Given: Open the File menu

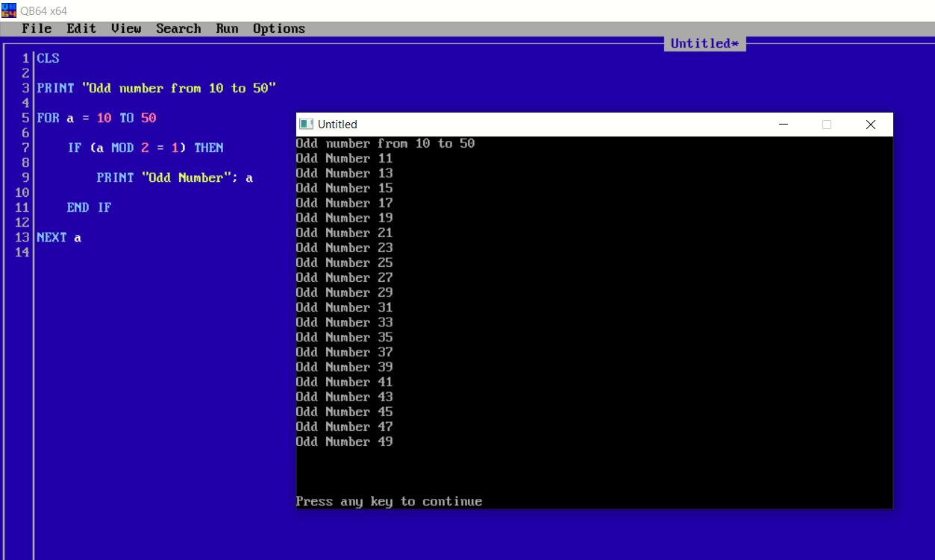Looking at the screenshot, I should (x=37, y=28).
